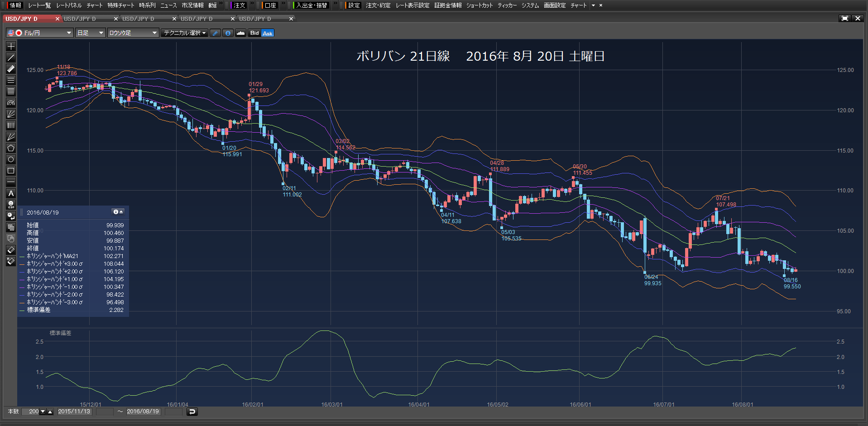The width and height of the screenshot is (868, 426).
Task: Increase bar count with up arrow stepper
Action: point(50,412)
